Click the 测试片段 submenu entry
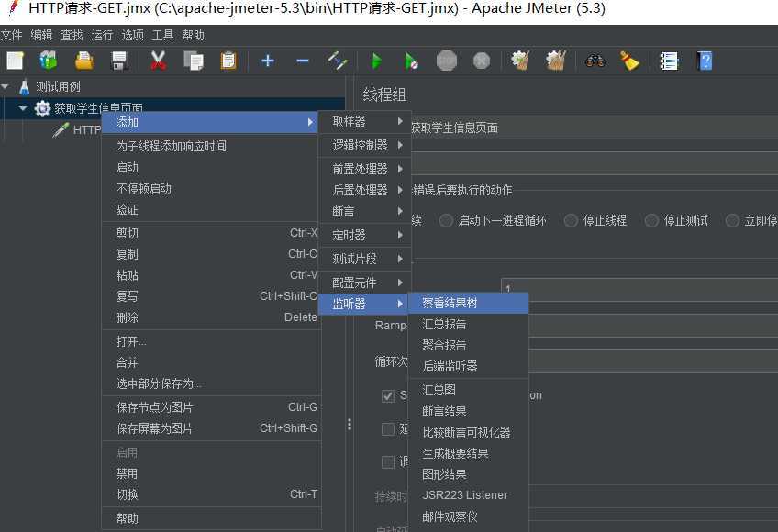Viewport: 778px width, 532px height. [365, 259]
